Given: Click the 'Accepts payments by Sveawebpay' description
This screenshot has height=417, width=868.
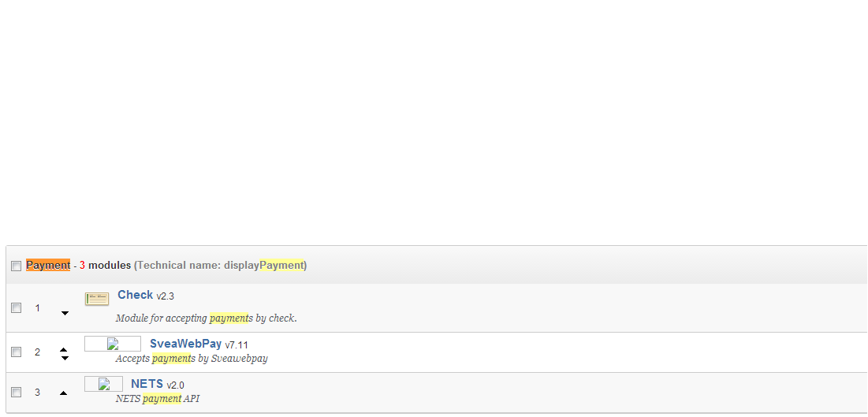Looking at the screenshot, I should [192, 359].
